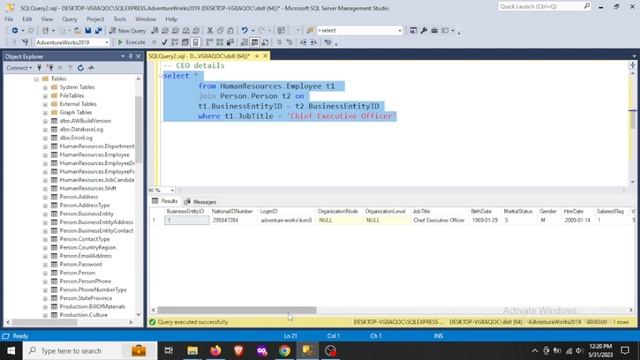Screen dimensions: 640x360
Task: Click the Disconnect plug icon in Object Explorer
Action: tap(50, 68)
